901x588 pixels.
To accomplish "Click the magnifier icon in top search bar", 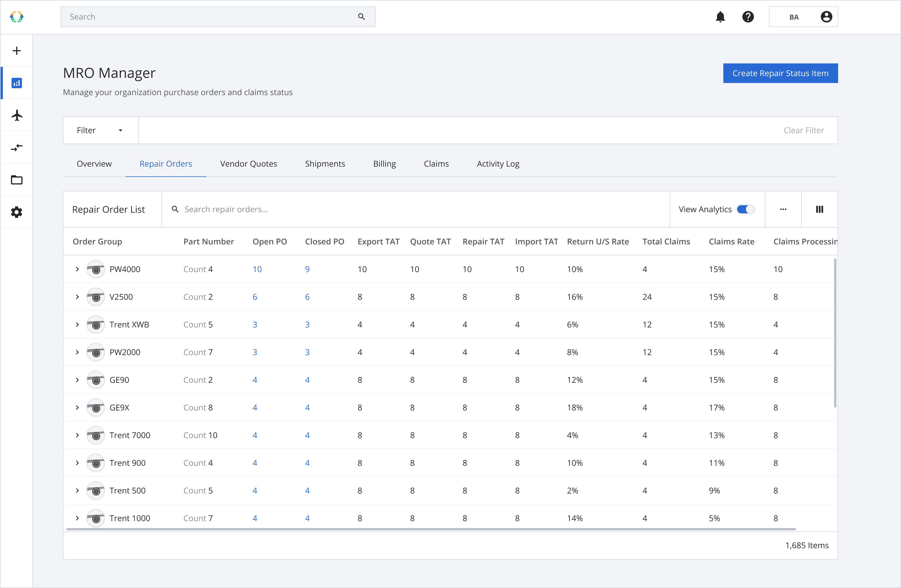I will (361, 17).
